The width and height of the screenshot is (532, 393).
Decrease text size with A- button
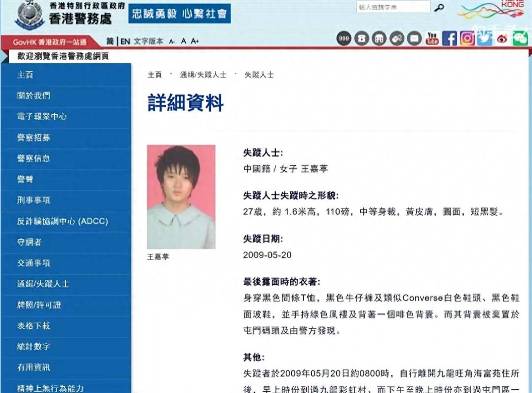pyautogui.click(x=172, y=42)
